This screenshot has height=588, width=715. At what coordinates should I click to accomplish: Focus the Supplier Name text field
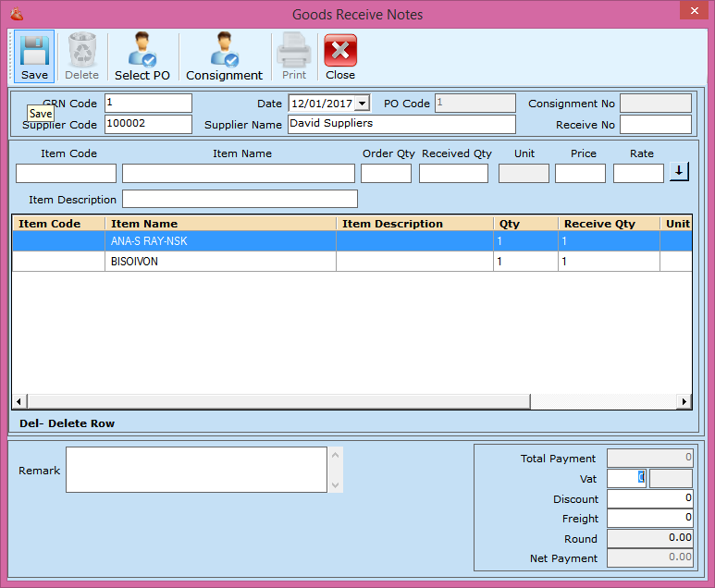[401, 124]
